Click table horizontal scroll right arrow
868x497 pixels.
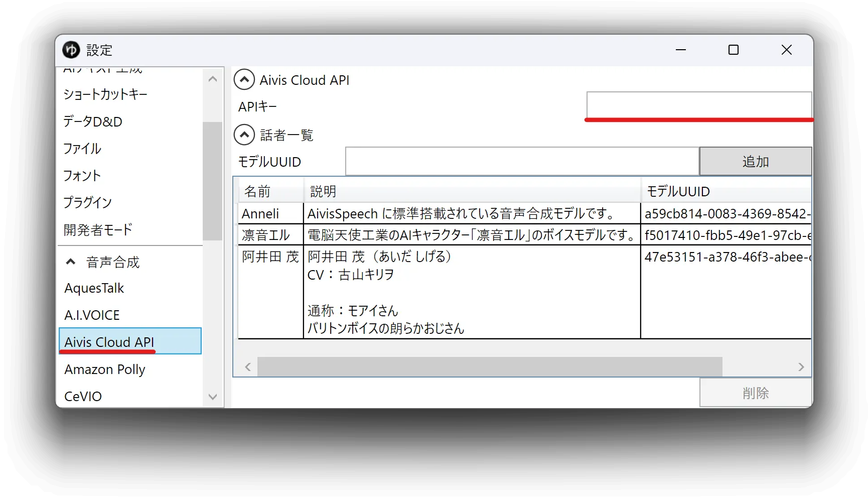click(801, 367)
